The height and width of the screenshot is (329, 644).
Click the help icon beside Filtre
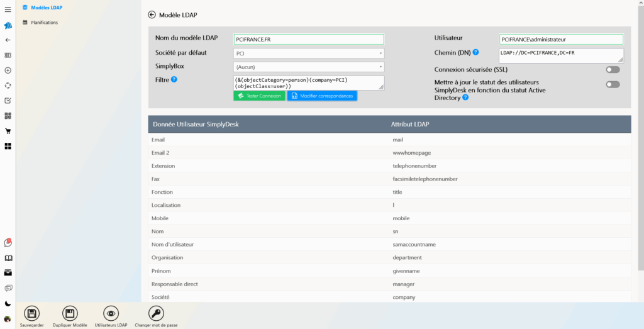pyautogui.click(x=174, y=79)
